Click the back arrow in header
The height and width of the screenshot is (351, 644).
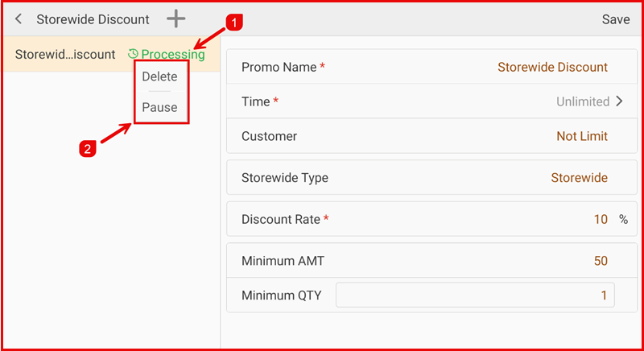click(x=19, y=19)
